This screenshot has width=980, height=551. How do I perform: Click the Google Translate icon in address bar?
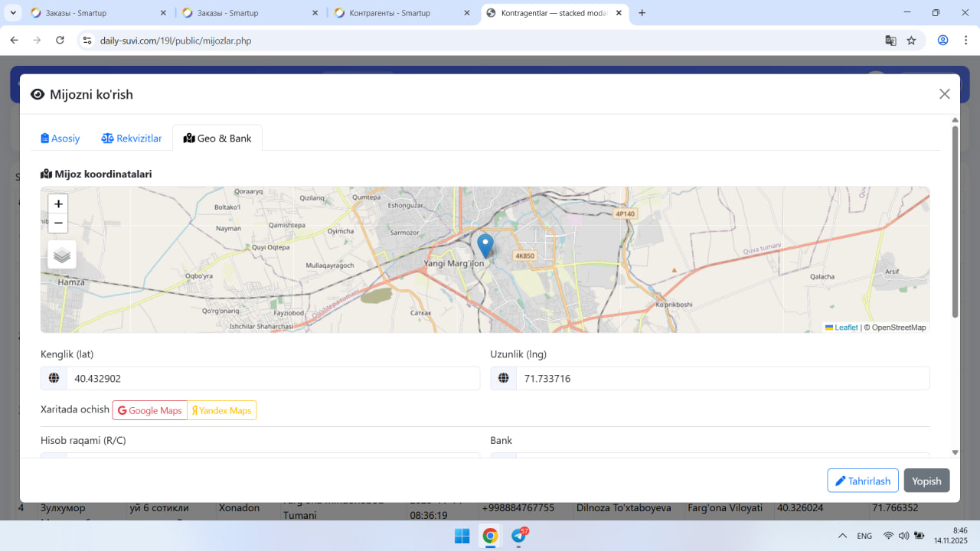890,41
